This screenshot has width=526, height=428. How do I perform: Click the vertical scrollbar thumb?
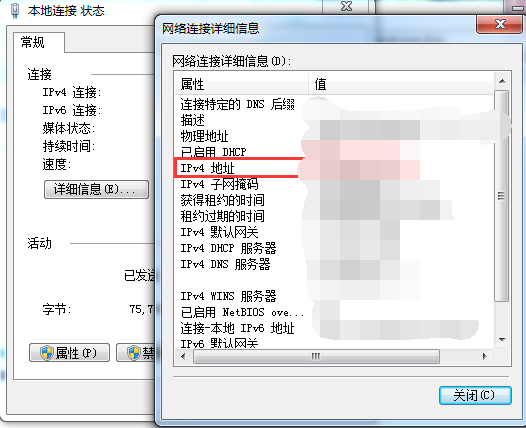tap(502, 196)
